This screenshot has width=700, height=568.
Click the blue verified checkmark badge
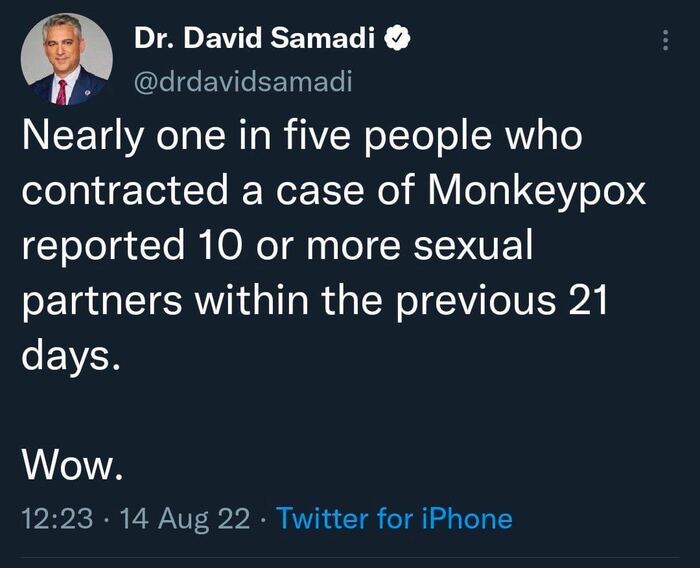click(x=399, y=41)
